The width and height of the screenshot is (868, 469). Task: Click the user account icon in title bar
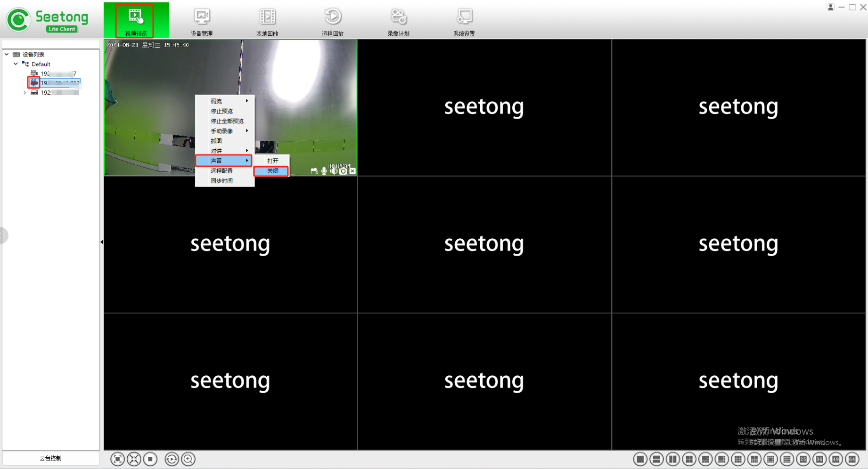click(830, 7)
